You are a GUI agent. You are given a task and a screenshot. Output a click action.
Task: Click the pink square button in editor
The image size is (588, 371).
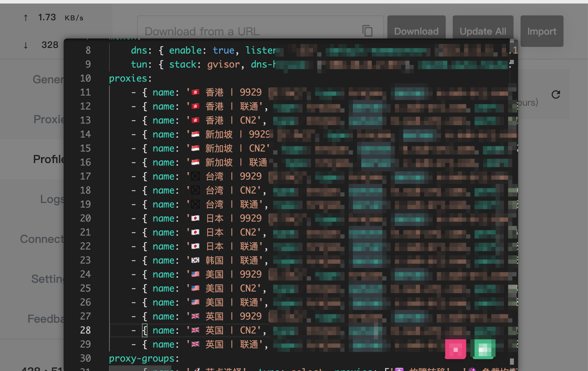pos(455,349)
